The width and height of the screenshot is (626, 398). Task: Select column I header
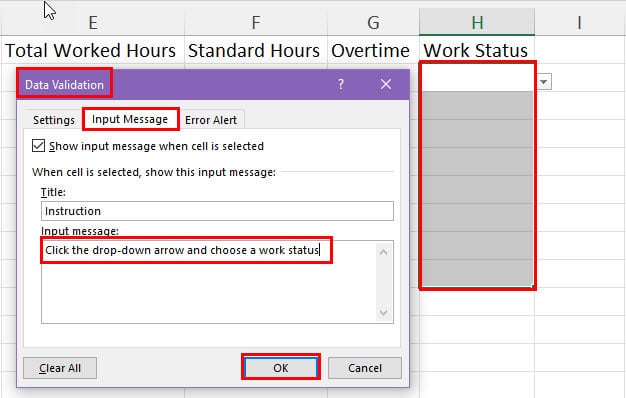coord(580,22)
